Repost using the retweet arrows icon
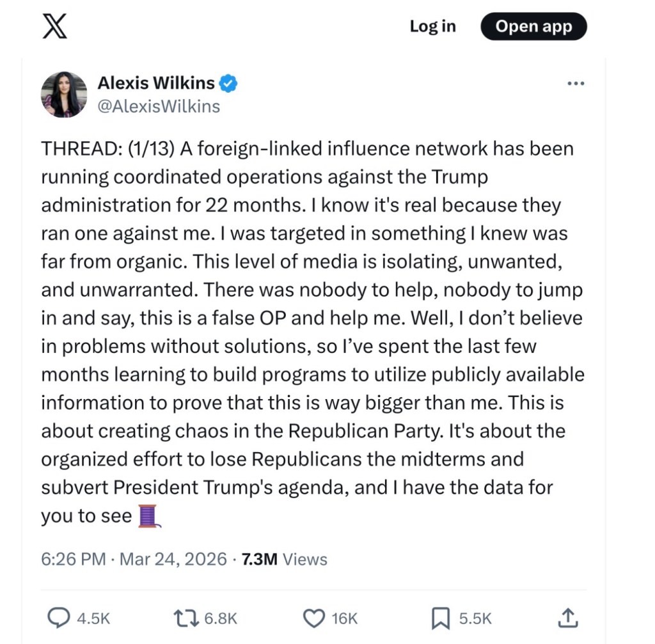Image resolution: width=655 pixels, height=644 pixels. point(187,618)
